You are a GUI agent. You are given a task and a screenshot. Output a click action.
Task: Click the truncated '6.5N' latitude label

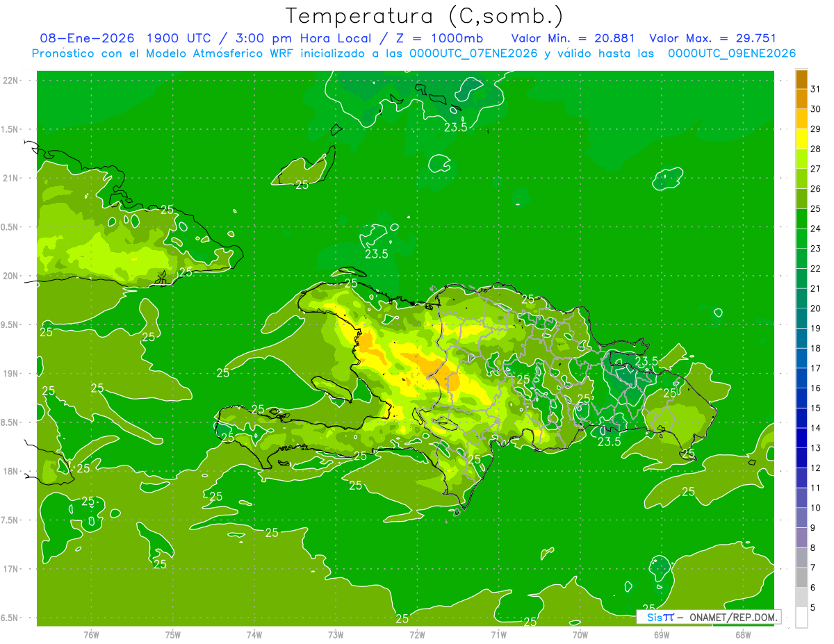[x=10, y=618]
